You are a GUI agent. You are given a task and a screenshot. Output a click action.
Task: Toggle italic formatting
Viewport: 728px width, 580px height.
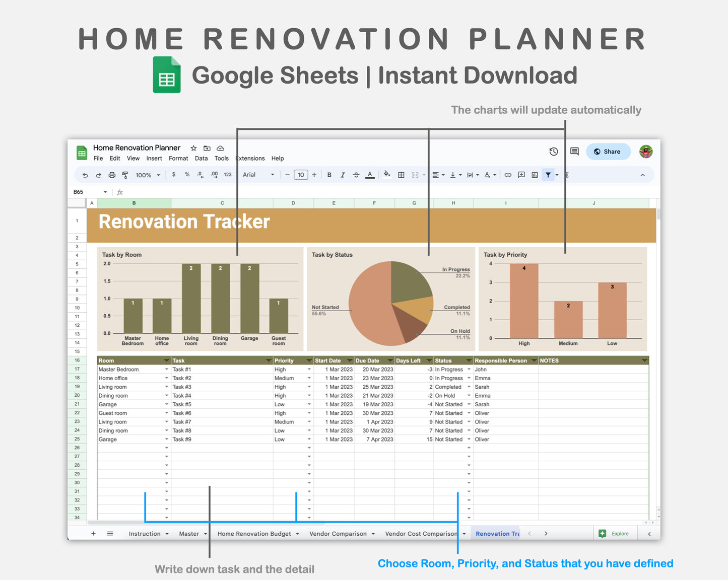tap(343, 175)
